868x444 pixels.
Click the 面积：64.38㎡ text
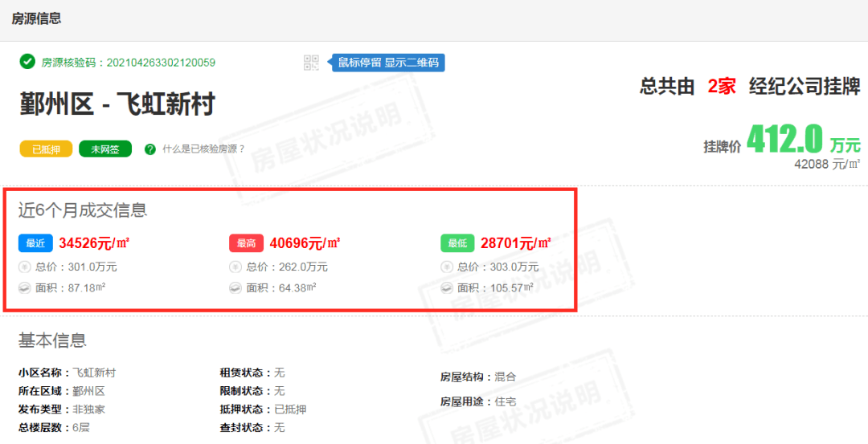282,288
